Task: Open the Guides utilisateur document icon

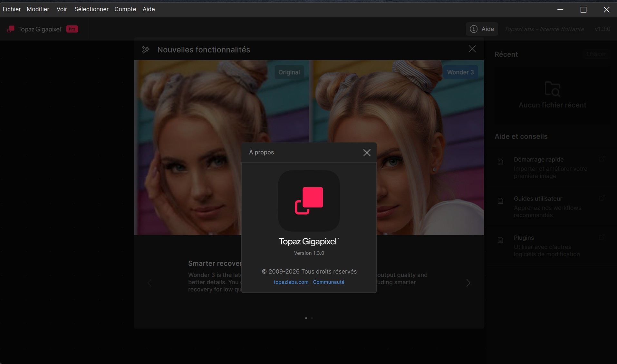Action: 500,201
